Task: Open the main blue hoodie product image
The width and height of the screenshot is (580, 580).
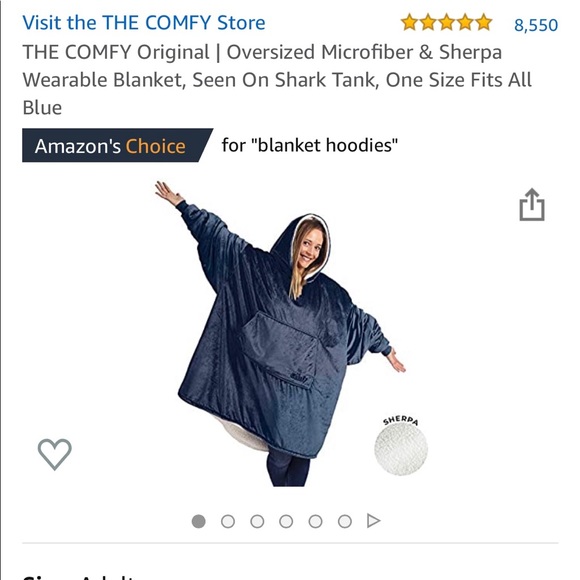Action: (x=280, y=333)
